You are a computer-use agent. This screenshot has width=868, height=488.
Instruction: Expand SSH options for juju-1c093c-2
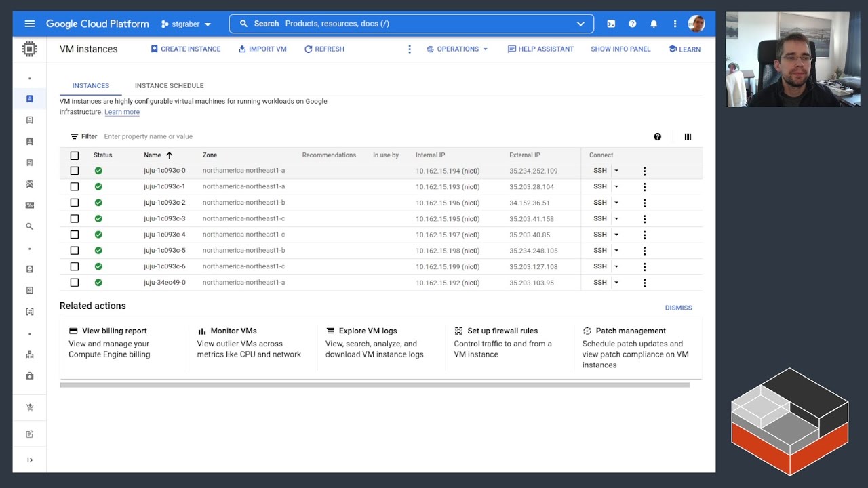point(616,203)
